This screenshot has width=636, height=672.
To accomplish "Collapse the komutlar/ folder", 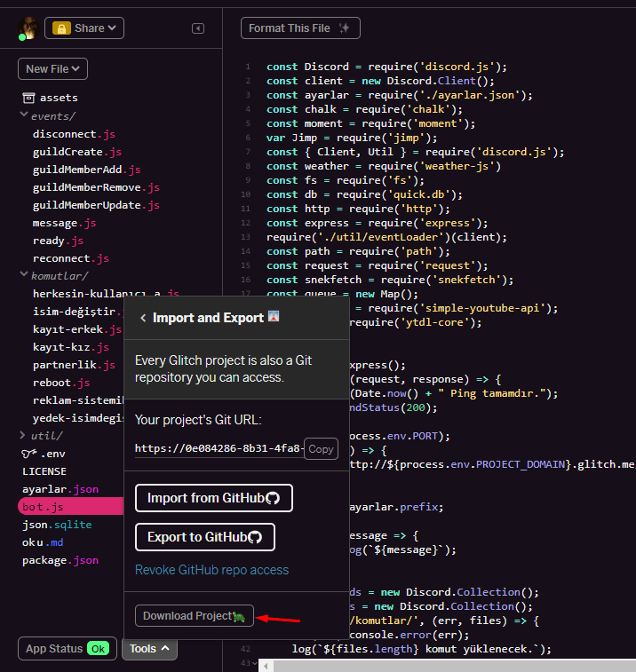I will click(x=24, y=274).
